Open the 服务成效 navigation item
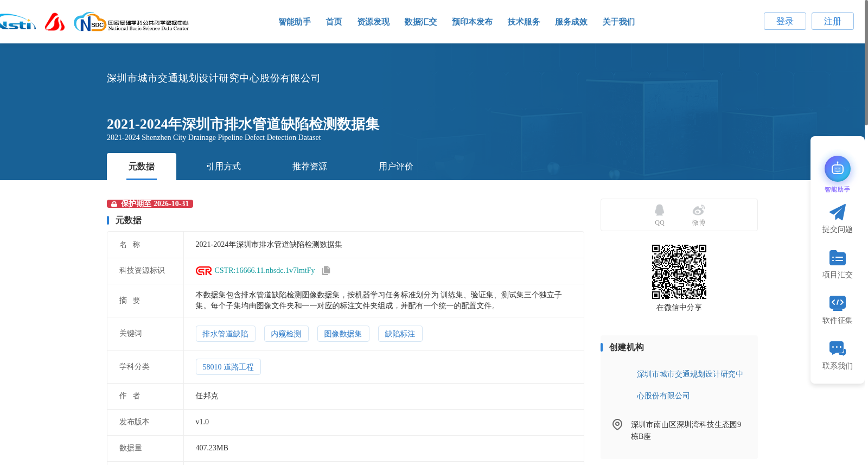The image size is (868, 465). coord(571,22)
